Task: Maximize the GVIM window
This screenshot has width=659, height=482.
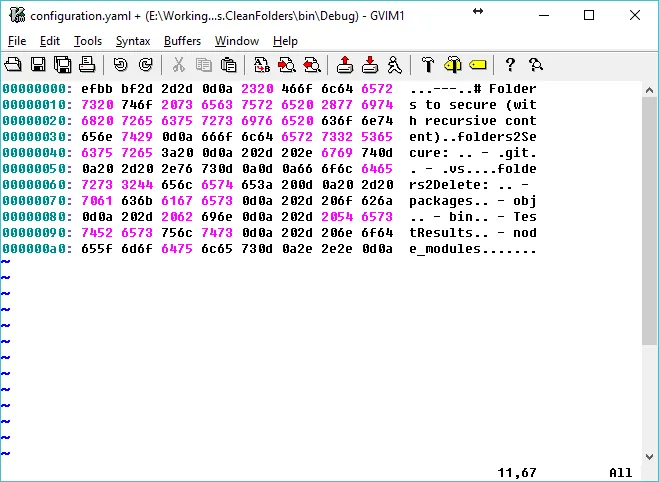Action: coord(589,15)
